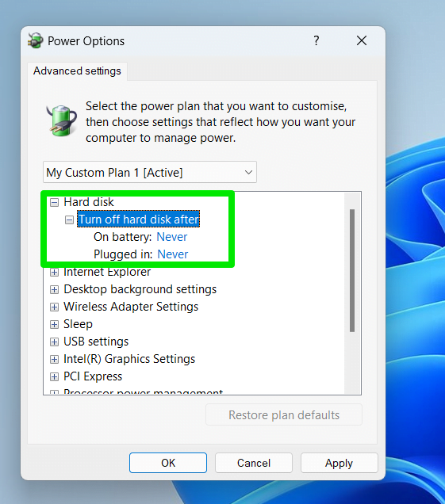445x504 pixels.
Task: Expand Desktop background settings
Action: pyautogui.click(x=55, y=289)
